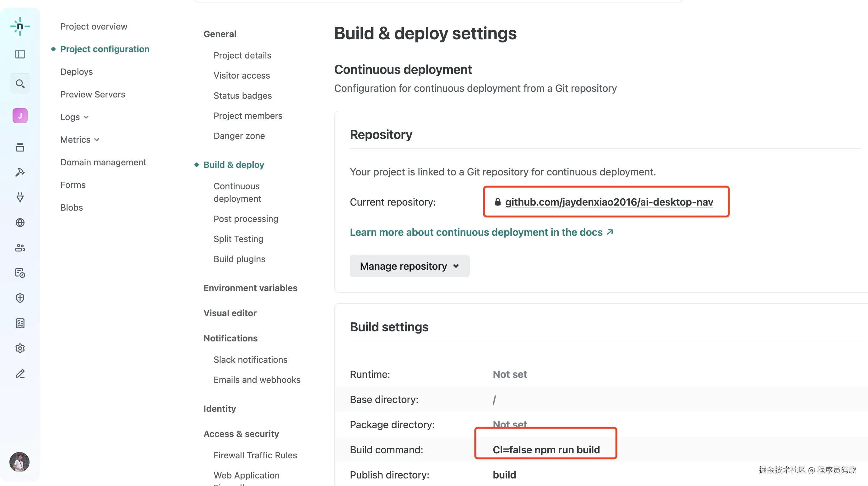Open Learn more about continuous deployment docs
Viewport: 868px width, 486px height.
[481, 232]
